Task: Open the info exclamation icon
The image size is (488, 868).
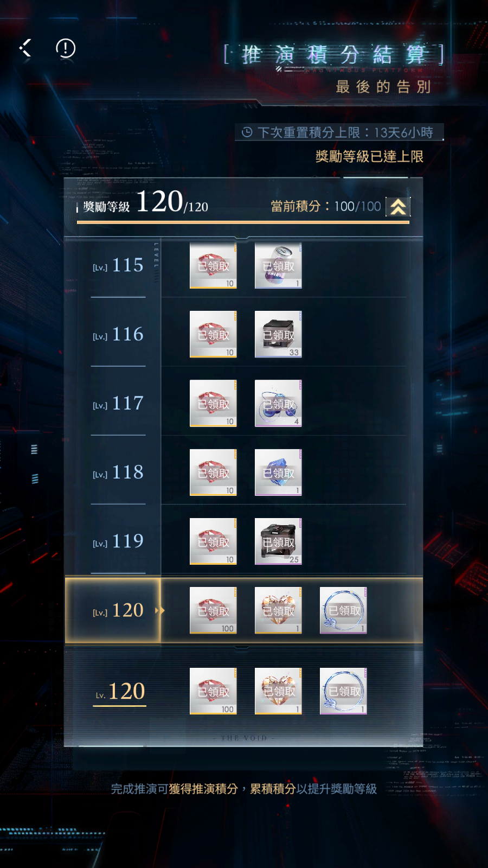Action: [66, 48]
